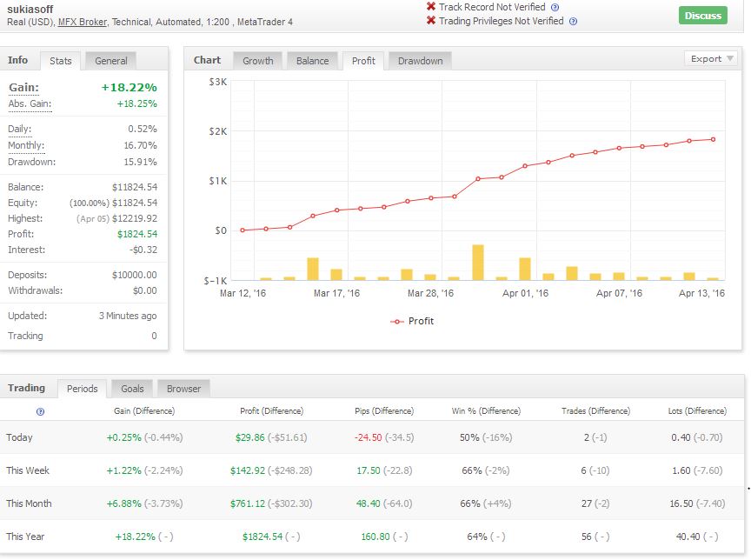Click the Today row label
Viewport: 751px width, 560px height.
click(x=19, y=437)
